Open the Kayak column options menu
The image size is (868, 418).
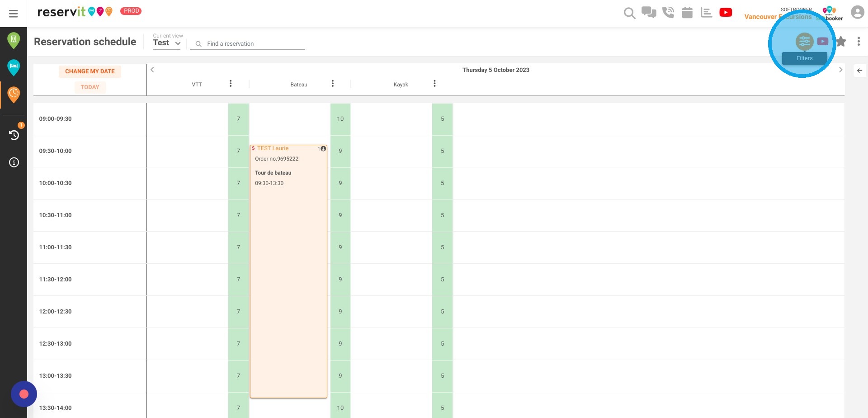pos(434,83)
